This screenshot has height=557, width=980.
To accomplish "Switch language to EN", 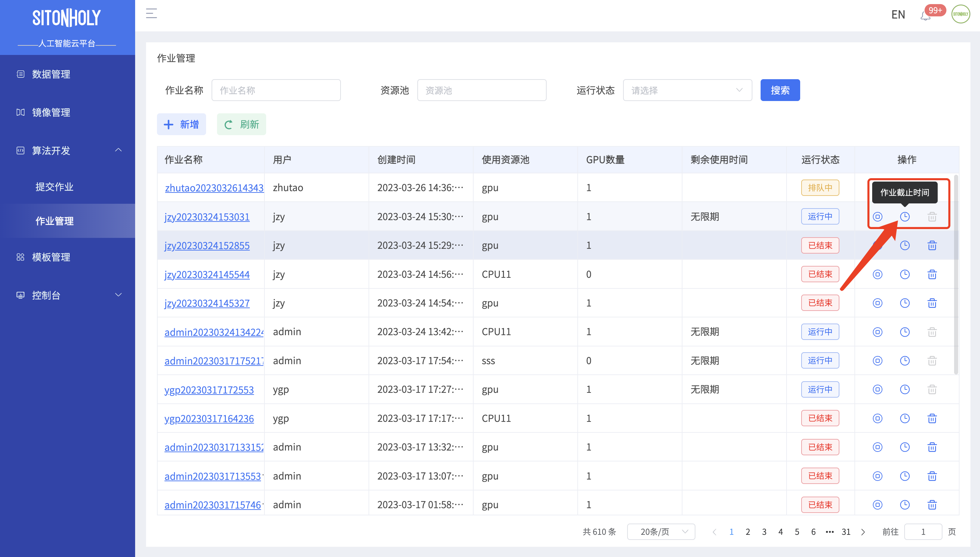I will point(898,15).
